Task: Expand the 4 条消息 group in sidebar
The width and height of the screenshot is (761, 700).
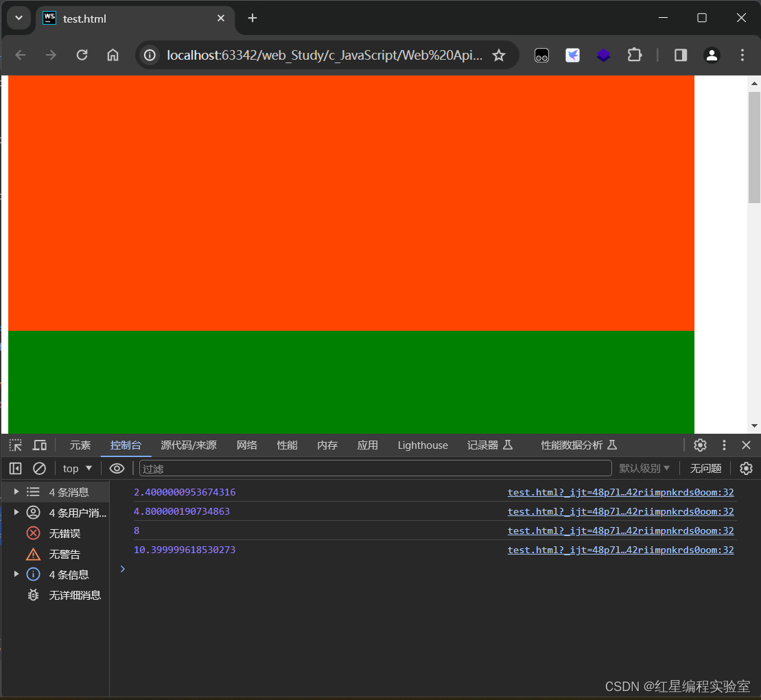Action: point(16,491)
